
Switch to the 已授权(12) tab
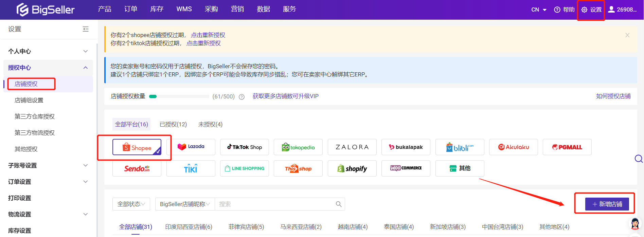(173, 124)
